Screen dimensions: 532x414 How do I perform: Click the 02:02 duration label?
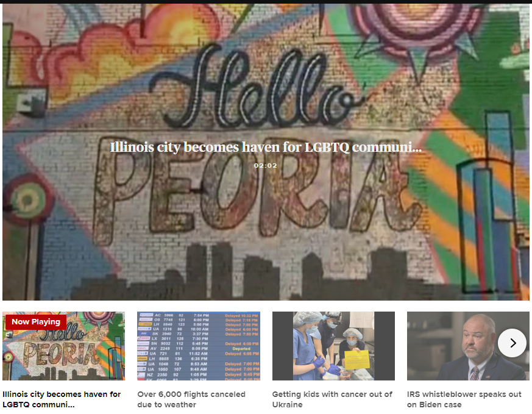[x=266, y=165]
